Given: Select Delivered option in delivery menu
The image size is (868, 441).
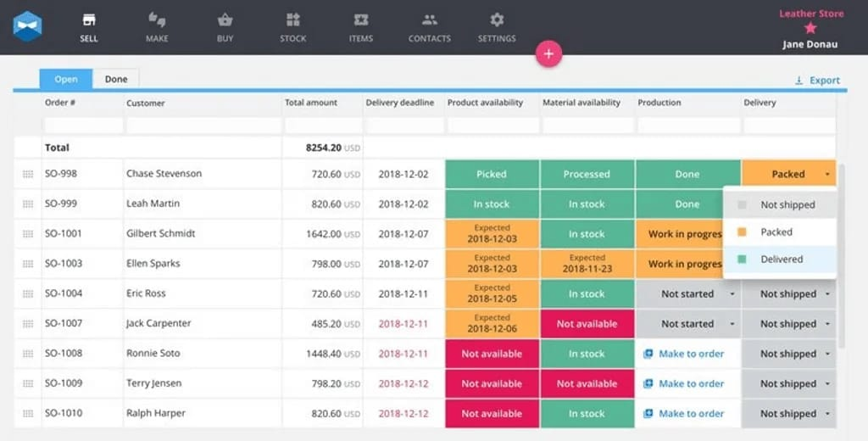Looking at the screenshot, I should 781,260.
